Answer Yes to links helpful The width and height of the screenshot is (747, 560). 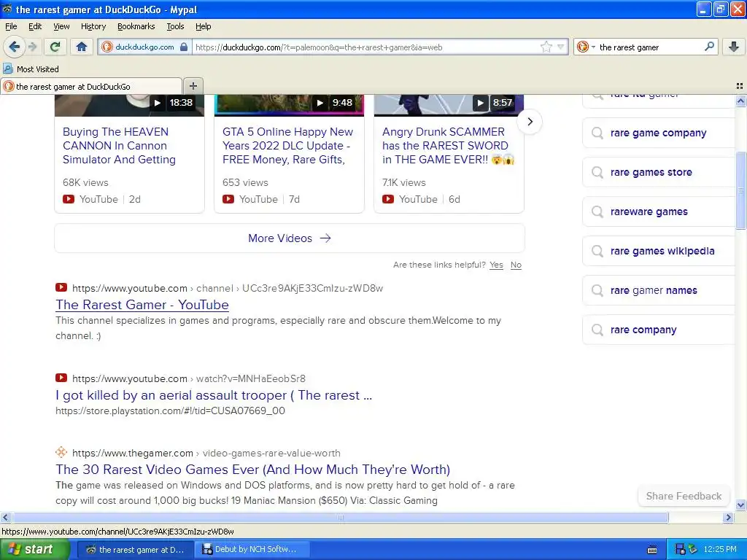pos(496,265)
